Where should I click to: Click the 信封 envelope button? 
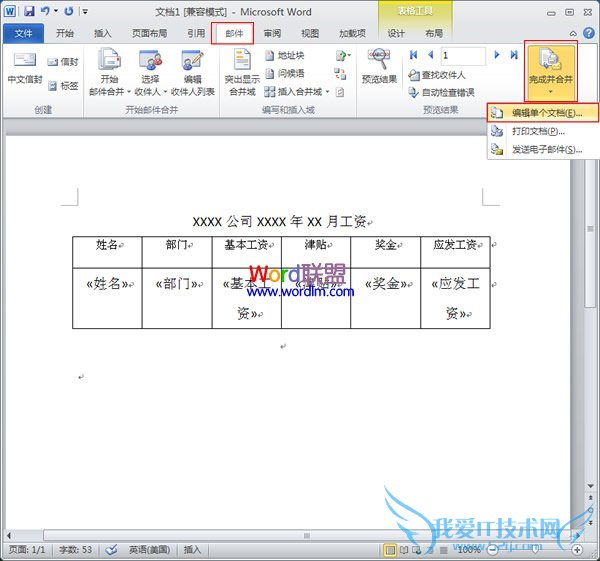[63, 62]
